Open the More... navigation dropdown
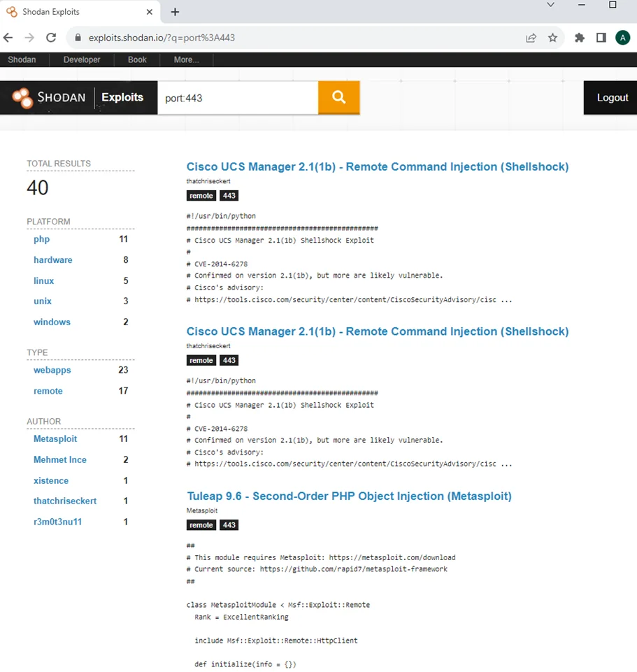Viewport: 637px width, 672px height. tap(185, 59)
